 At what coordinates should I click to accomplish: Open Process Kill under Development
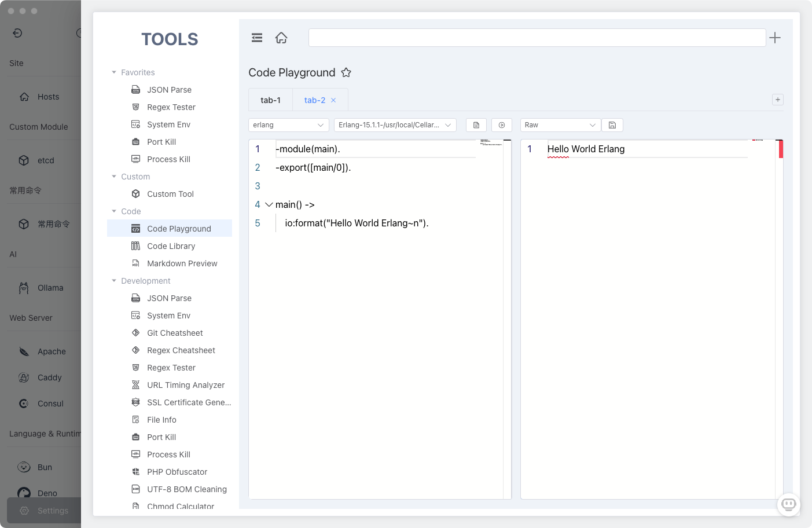coord(170,454)
